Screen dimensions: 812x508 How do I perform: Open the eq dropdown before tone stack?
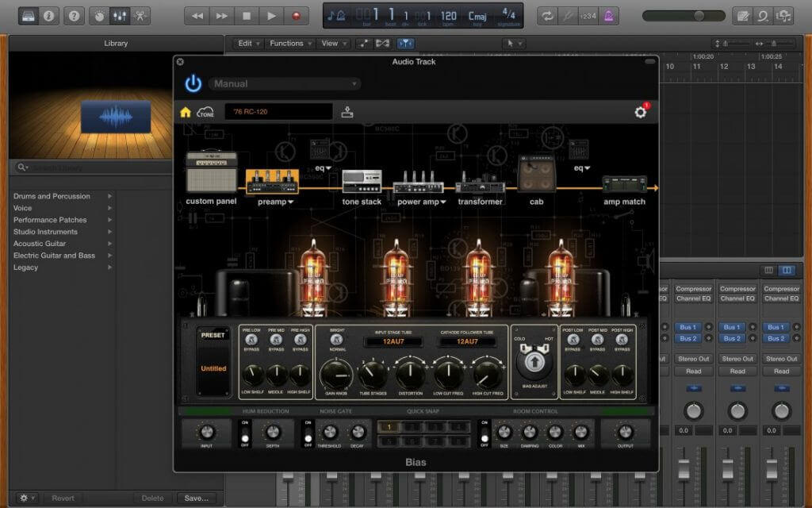324,168
